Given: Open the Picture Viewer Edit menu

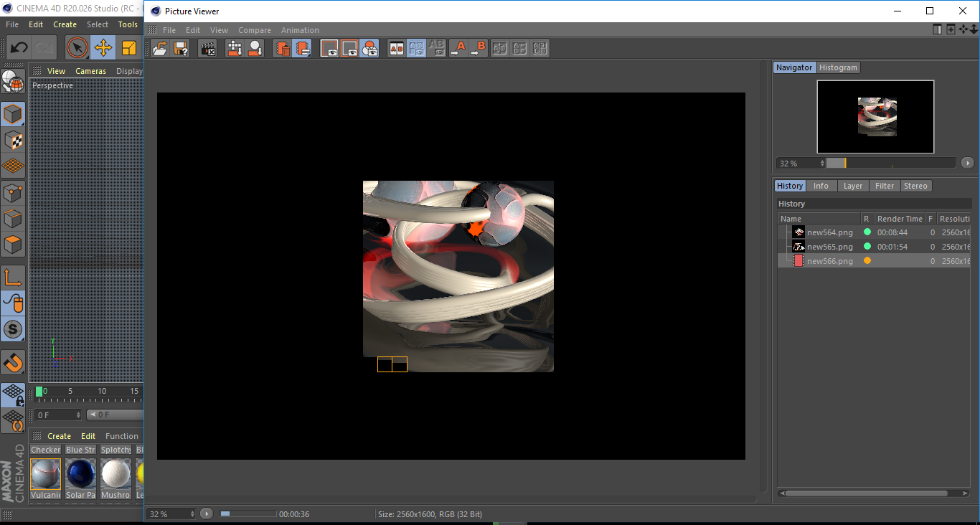Looking at the screenshot, I should point(193,30).
